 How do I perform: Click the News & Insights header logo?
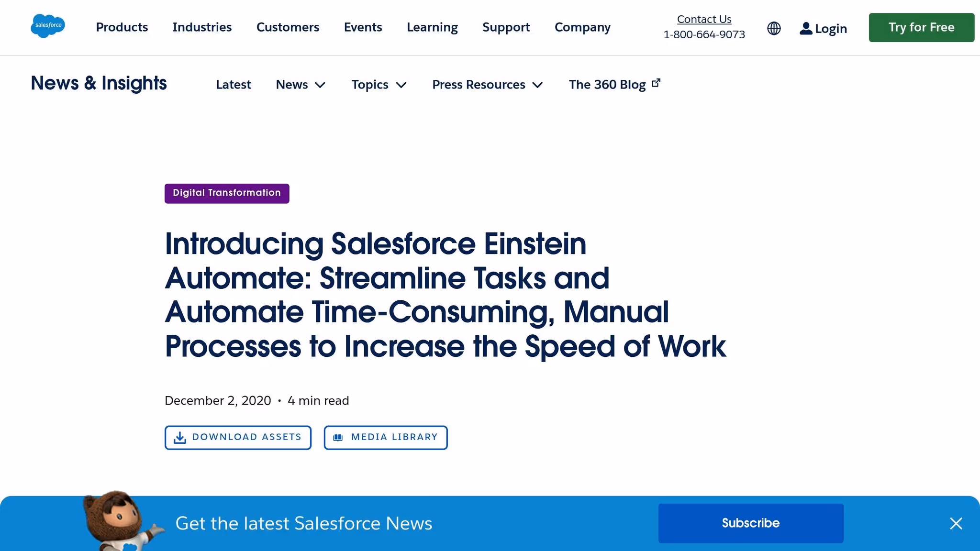click(x=98, y=83)
